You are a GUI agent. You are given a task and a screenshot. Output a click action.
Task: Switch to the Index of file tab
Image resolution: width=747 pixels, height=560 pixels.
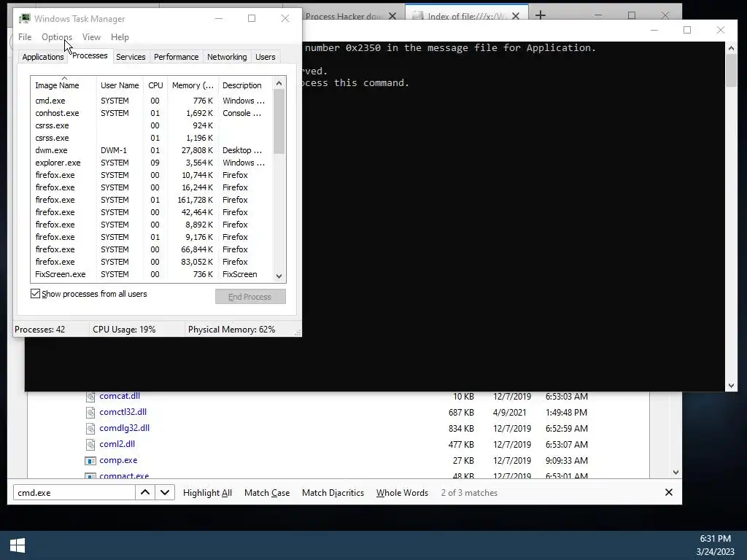click(466, 16)
